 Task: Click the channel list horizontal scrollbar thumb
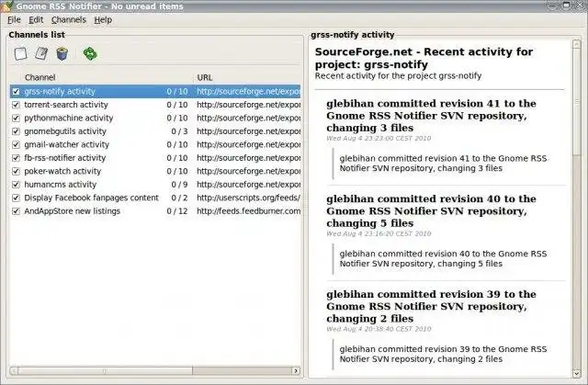coord(105,370)
